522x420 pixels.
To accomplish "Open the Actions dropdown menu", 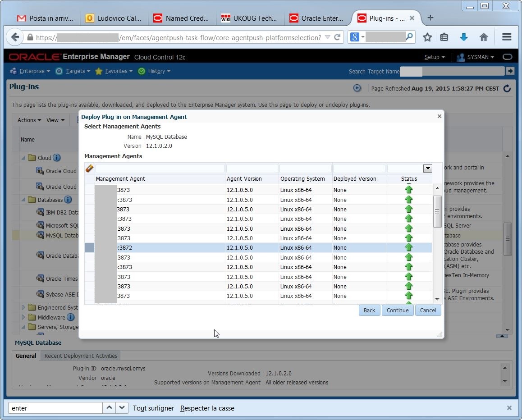I will coord(29,120).
